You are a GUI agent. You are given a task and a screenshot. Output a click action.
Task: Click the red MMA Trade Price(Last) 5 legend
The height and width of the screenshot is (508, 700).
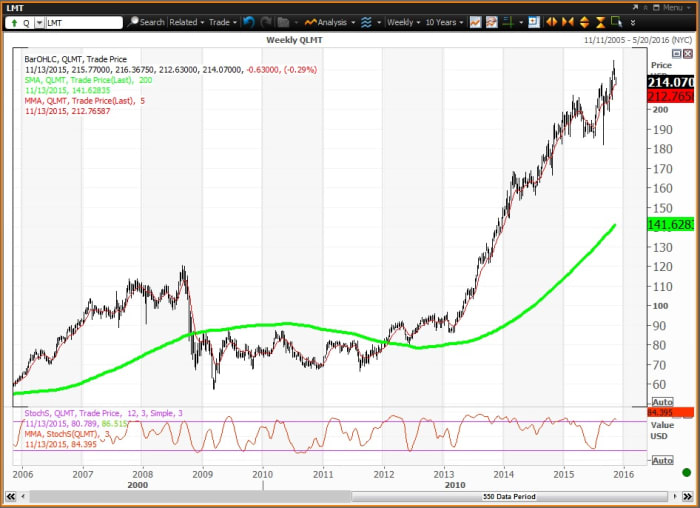(85, 100)
